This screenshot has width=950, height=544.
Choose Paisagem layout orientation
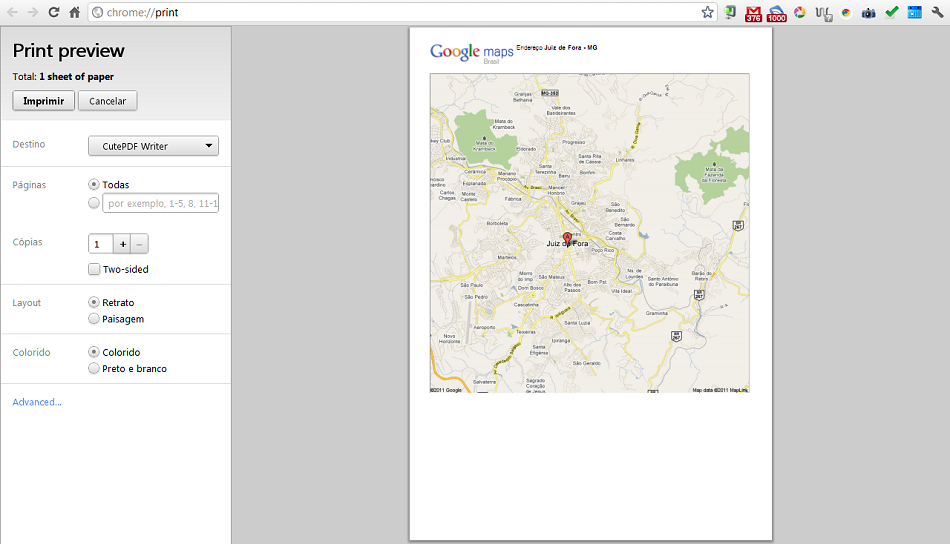(94, 319)
